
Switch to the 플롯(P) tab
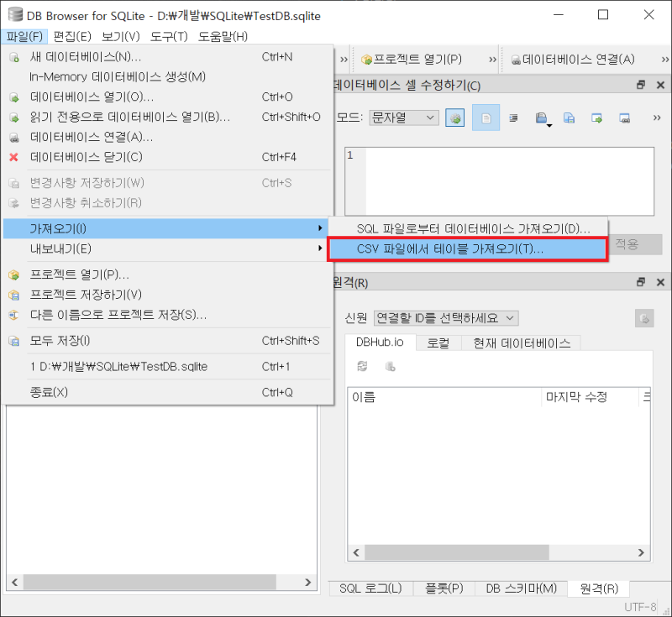click(444, 588)
